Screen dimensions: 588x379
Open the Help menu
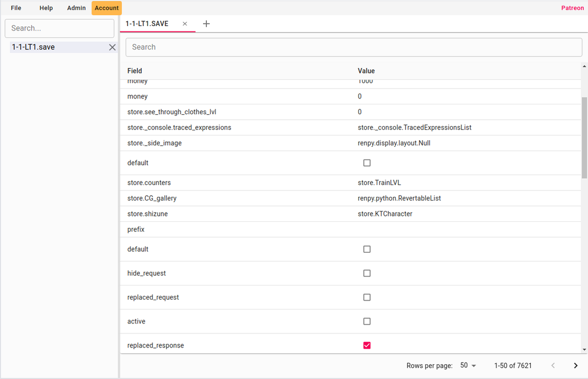[46, 8]
